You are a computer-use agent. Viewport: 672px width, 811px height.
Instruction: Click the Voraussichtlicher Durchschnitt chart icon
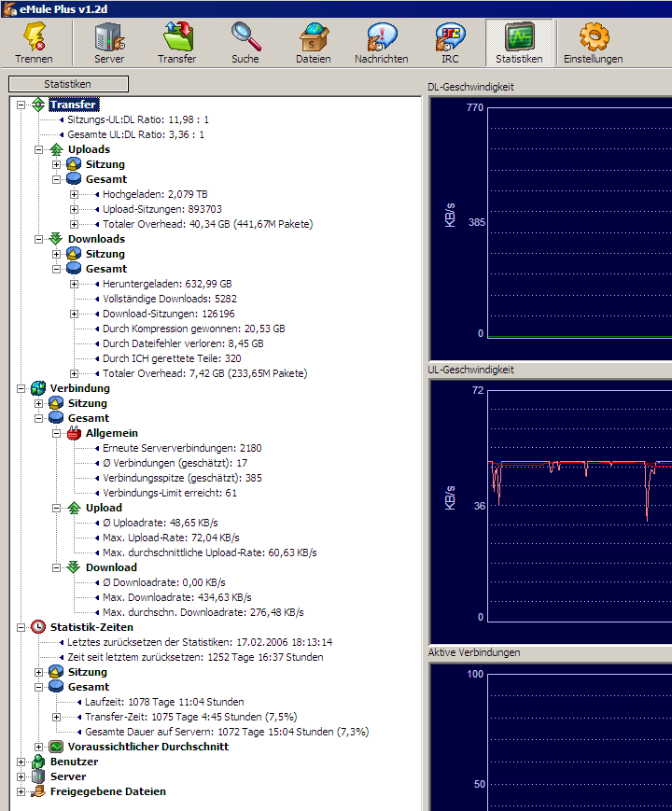point(56,747)
